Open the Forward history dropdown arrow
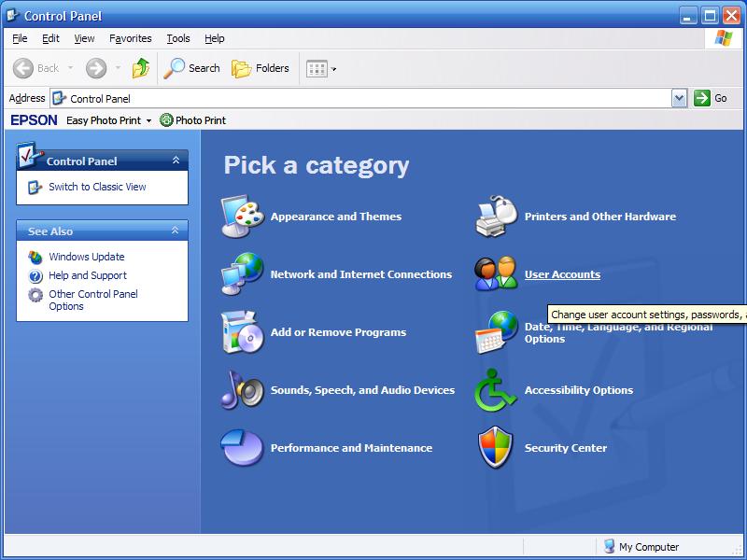Screen dimensions: 747x560 tap(118, 68)
